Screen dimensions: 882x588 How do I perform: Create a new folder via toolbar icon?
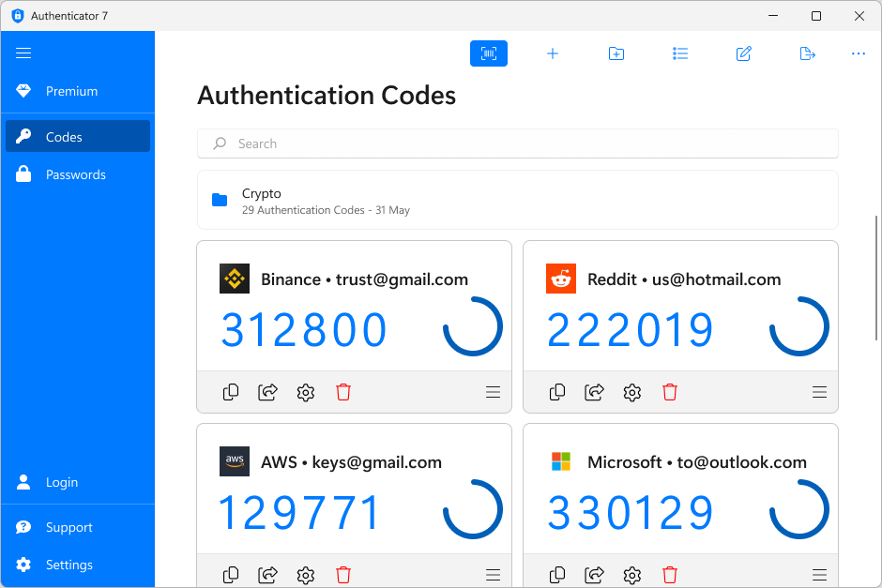(x=616, y=53)
